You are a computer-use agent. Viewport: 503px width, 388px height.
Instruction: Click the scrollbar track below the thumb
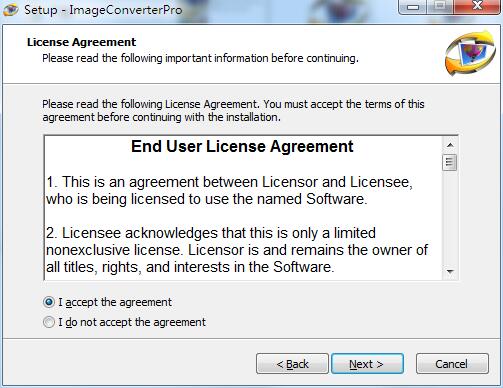(450, 217)
